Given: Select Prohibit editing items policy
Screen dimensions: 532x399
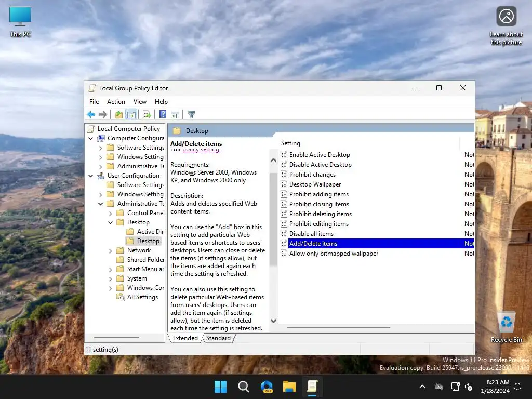Looking at the screenshot, I should 319,223.
